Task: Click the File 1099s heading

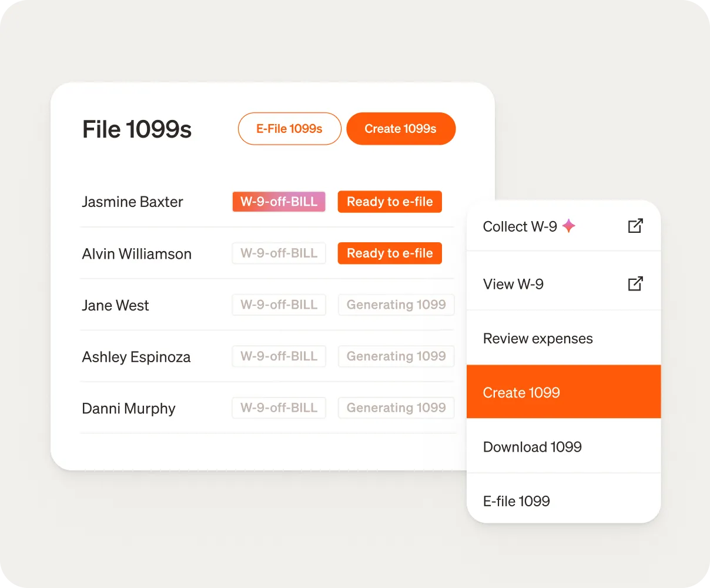Action: [x=137, y=129]
